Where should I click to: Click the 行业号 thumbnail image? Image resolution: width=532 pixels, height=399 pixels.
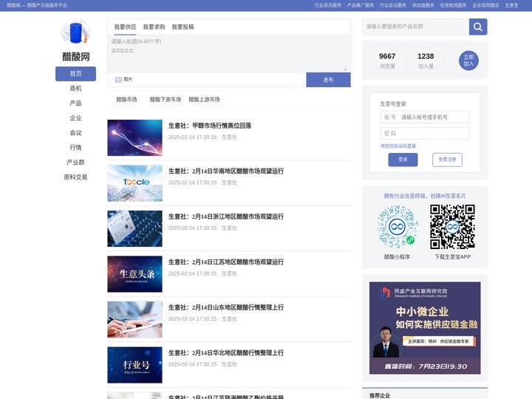pyautogui.click(x=134, y=365)
